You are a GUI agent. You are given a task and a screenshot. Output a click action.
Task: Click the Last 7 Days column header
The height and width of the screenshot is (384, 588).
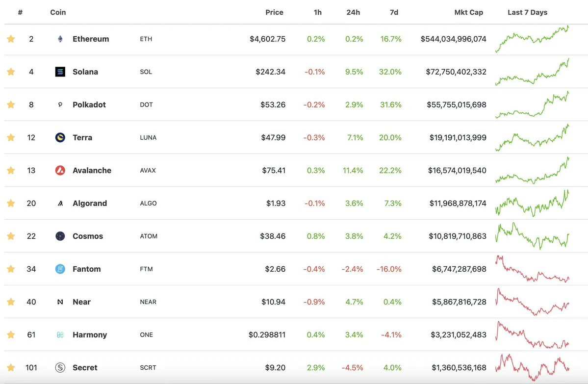[527, 12]
